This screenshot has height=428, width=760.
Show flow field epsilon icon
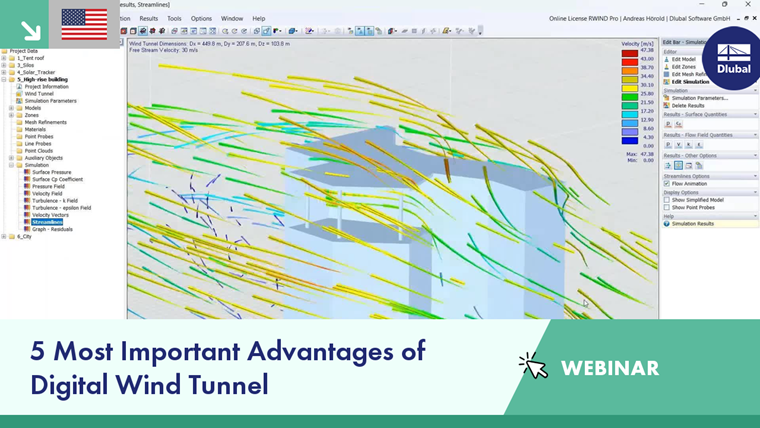click(x=698, y=145)
